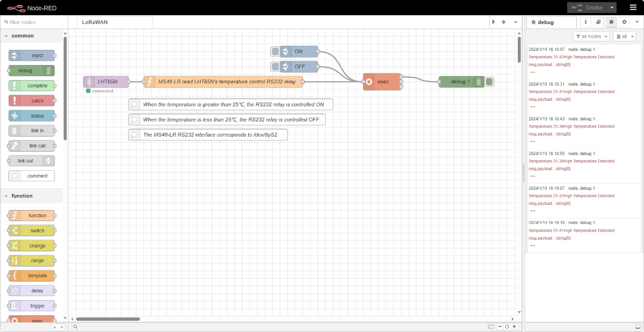Zoom out on the flow canvas

point(501,326)
